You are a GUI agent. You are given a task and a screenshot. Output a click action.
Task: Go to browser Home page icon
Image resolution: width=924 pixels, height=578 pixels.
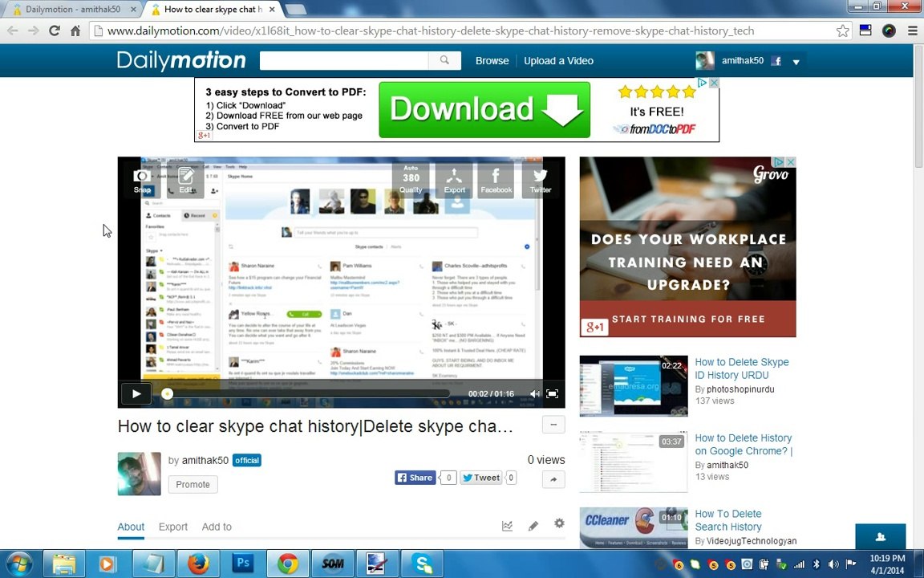(x=75, y=31)
